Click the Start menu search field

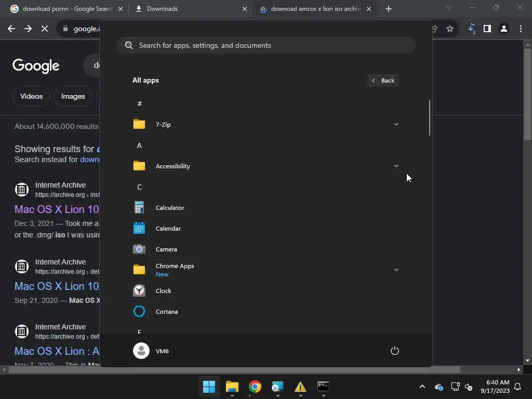(266, 45)
